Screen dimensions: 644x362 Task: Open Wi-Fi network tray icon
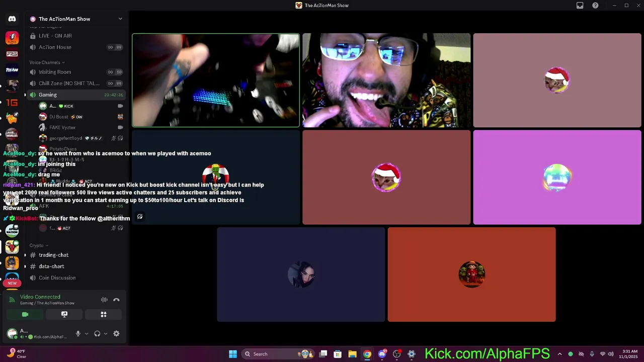click(603, 354)
